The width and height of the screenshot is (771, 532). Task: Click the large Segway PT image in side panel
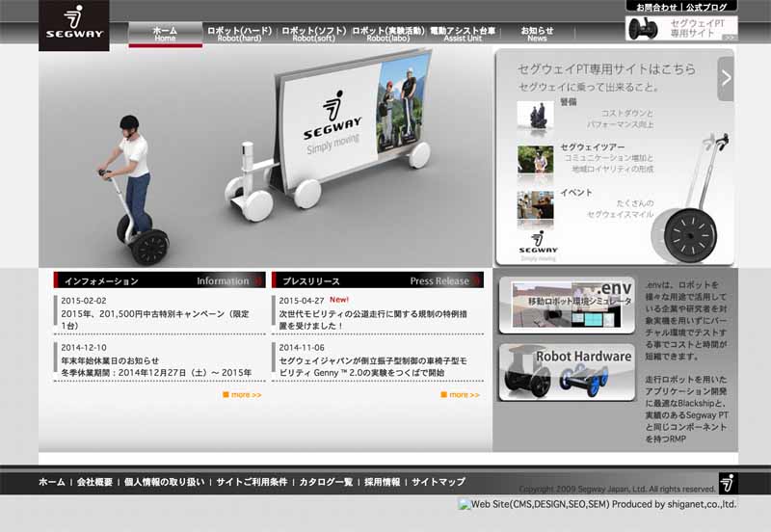click(x=688, y=197)
